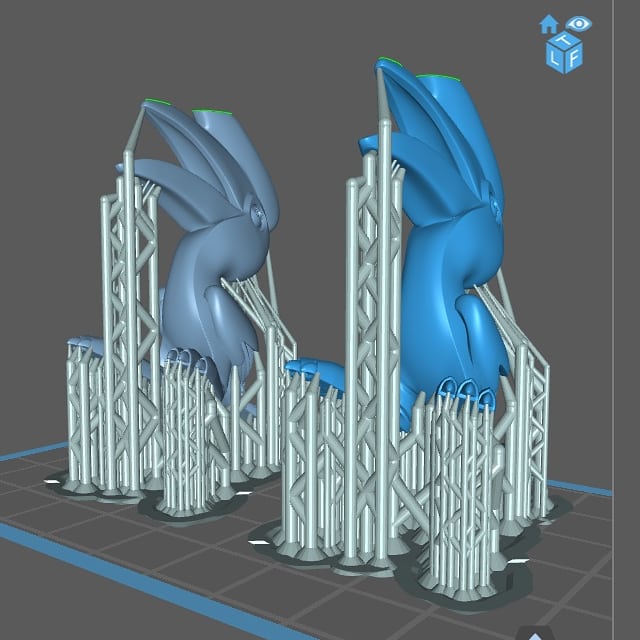The height and width of the screenshot is (640, 640).
Task: Switch to front view via cube F face
Action: [x=574, y=58]
